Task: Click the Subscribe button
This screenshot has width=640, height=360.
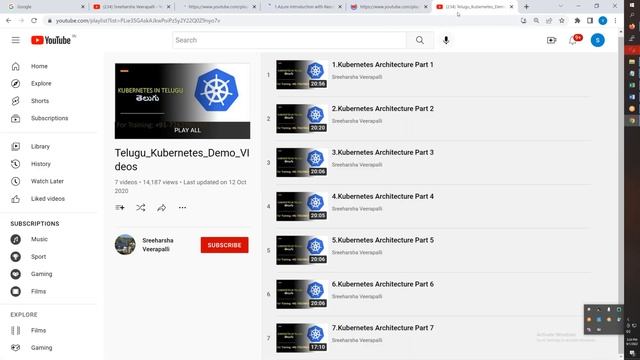Action: click(x=224, y=245)
